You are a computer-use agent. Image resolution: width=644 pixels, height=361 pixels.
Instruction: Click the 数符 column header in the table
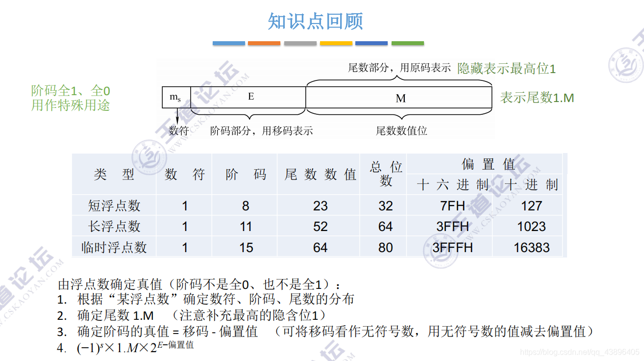[x=185, y=174]
